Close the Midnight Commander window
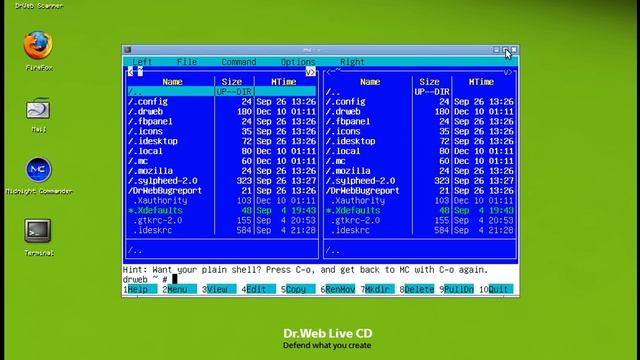 pos(514,50)
